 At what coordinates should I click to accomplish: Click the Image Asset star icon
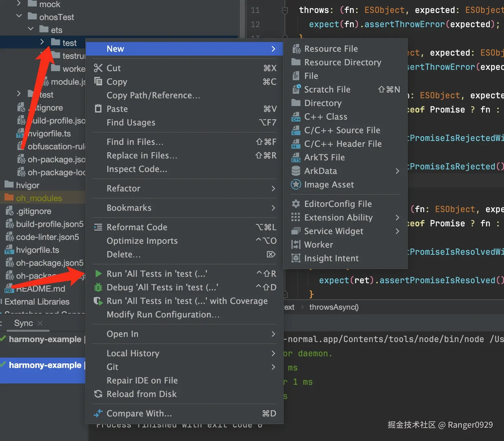pos(296,184)
